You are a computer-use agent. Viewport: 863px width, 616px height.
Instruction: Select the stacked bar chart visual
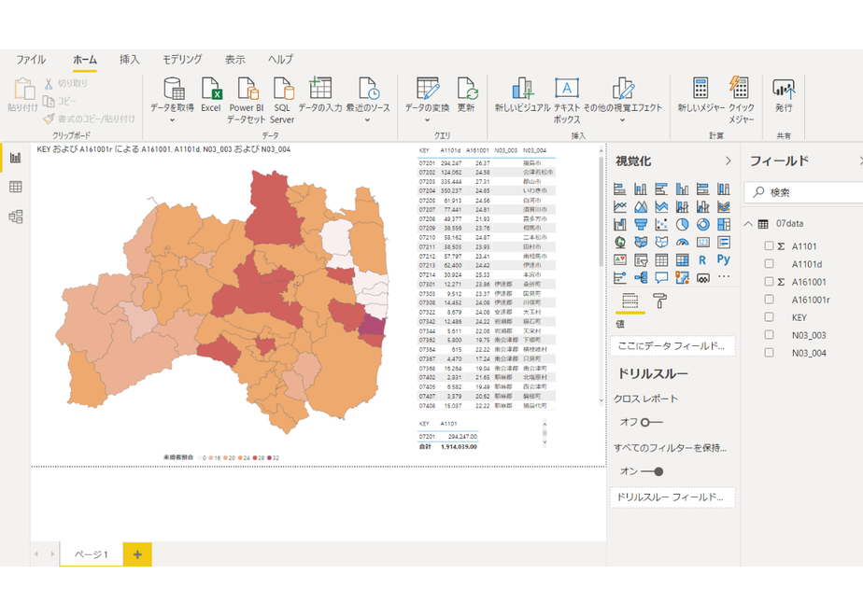click(620, 189)
